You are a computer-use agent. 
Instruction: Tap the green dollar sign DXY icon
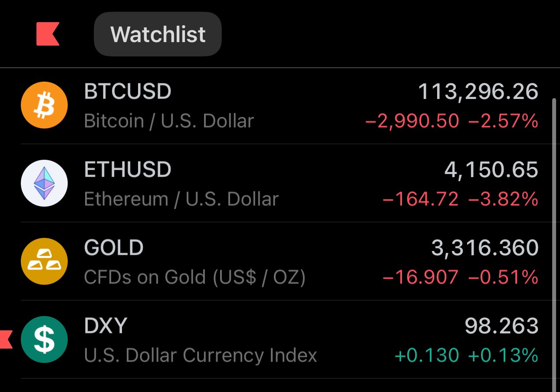tap(44, 339)
